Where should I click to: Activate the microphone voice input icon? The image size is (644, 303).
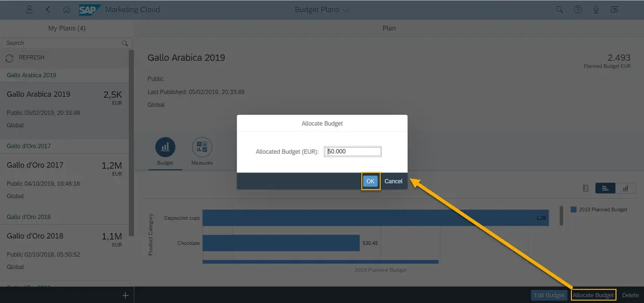(x=596, y=9)
